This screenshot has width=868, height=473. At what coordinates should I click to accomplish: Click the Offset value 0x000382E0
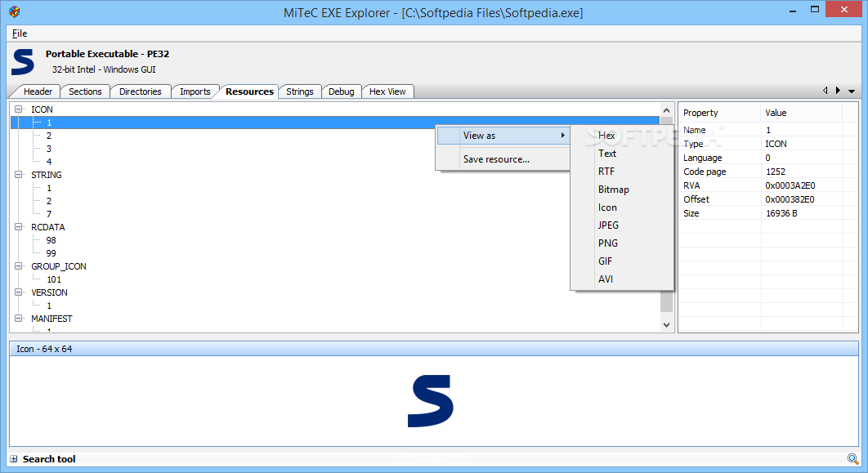click(790, 199)
